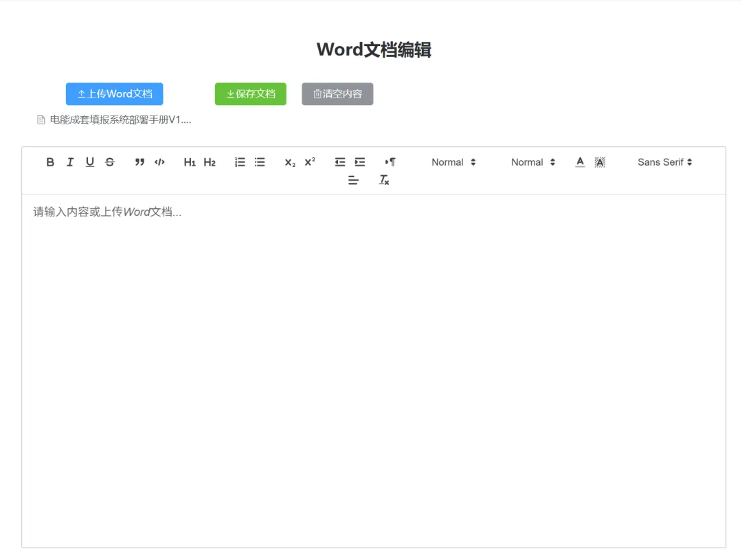Click into the editor text area
The height and width of the screenshot is (560, 742).
(374, 370)
